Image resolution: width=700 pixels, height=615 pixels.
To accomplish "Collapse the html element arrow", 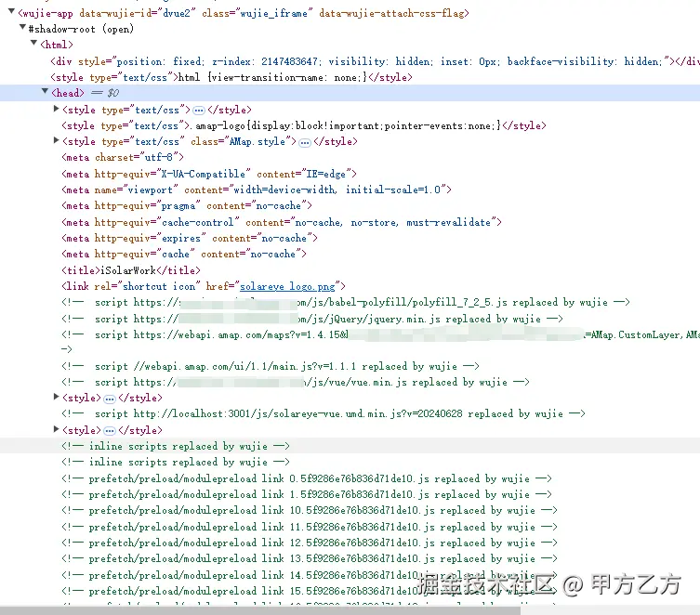I will point(34,45).
